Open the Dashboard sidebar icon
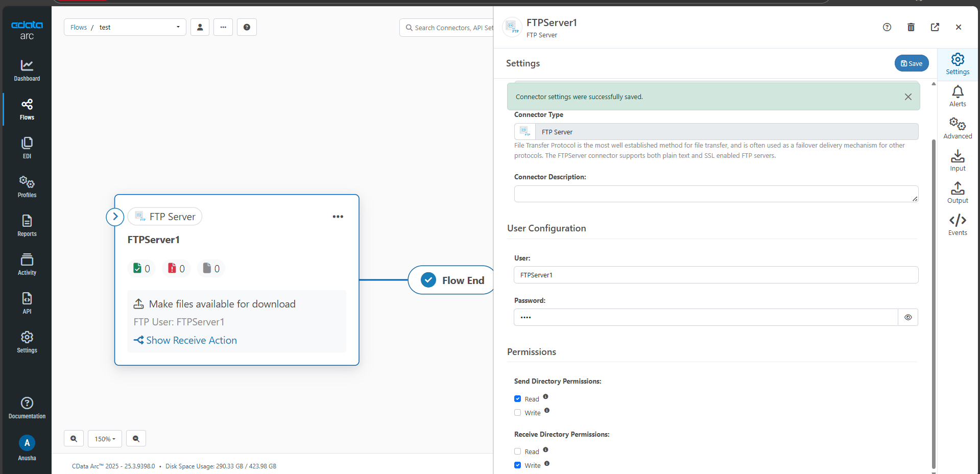 (x=27, y=70)
